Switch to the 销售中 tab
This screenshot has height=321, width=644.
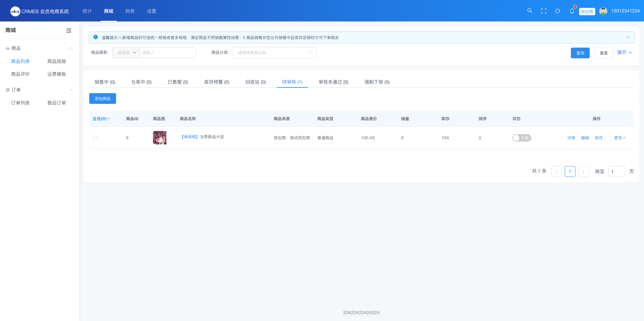pos(105,82)
